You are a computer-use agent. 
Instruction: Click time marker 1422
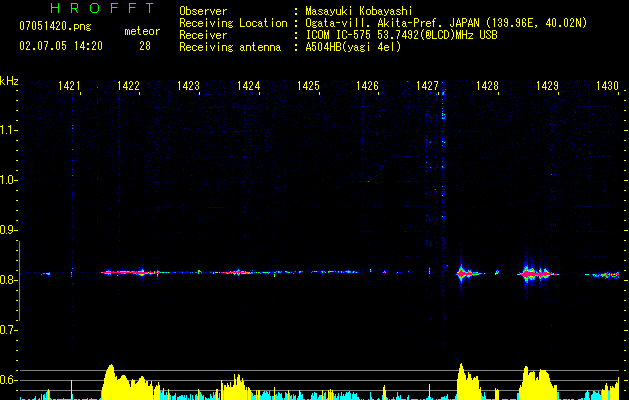coord(128,86)
